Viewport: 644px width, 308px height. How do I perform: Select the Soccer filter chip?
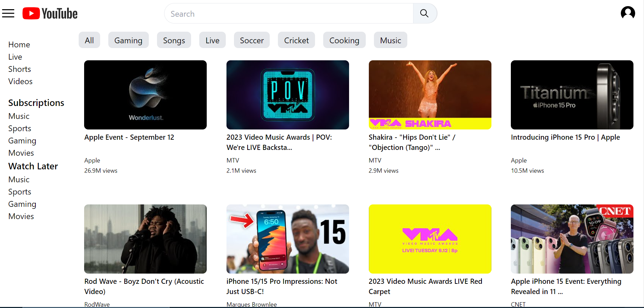[252, 40]
